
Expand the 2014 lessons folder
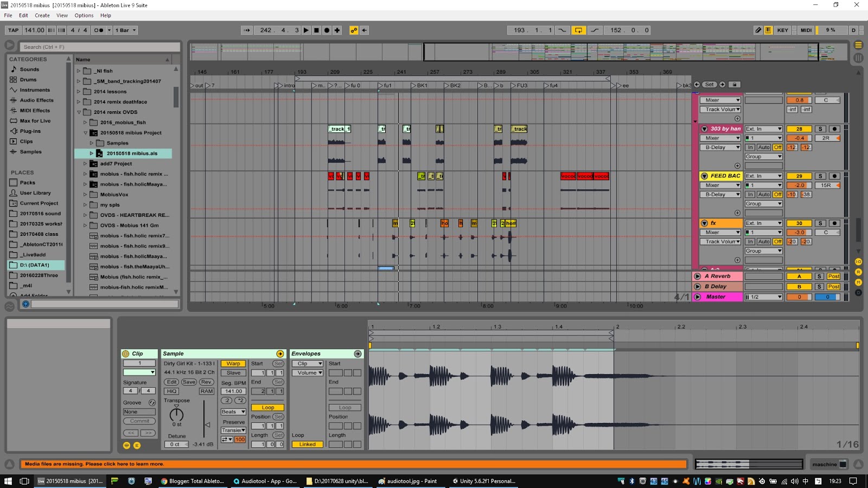click(x=79, y=92)
